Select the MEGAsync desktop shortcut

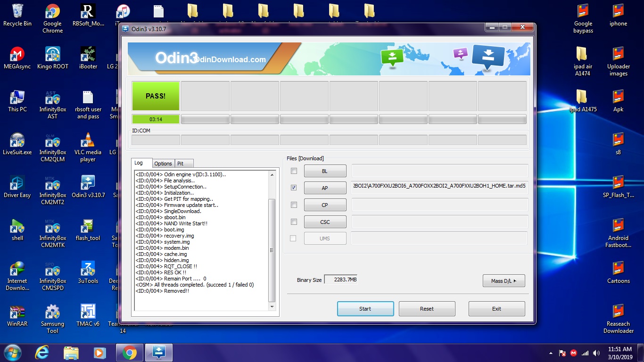(x=17, y=58)
